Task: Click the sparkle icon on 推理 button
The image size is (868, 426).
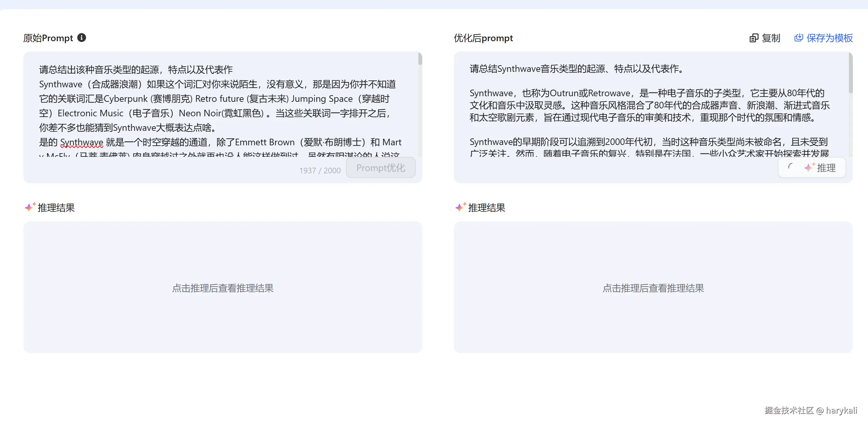Action: coord(809,167)
